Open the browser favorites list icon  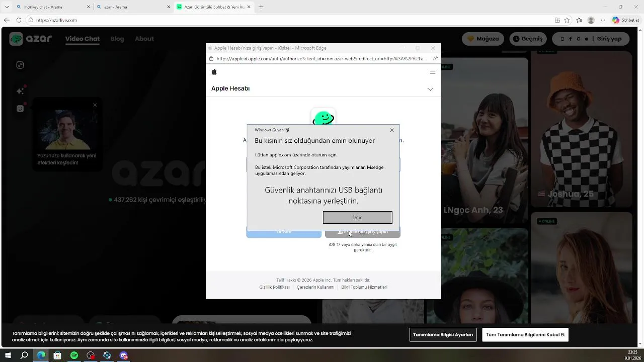pyautogui.click(x=579, y=20)
